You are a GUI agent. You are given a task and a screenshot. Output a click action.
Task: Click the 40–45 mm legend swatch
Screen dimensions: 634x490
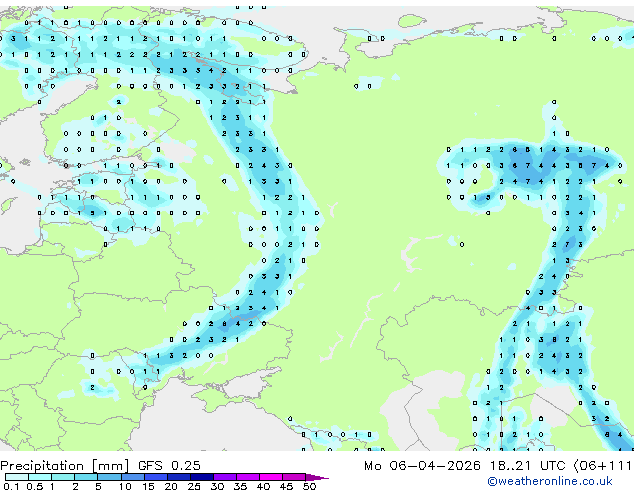point(271,477)
